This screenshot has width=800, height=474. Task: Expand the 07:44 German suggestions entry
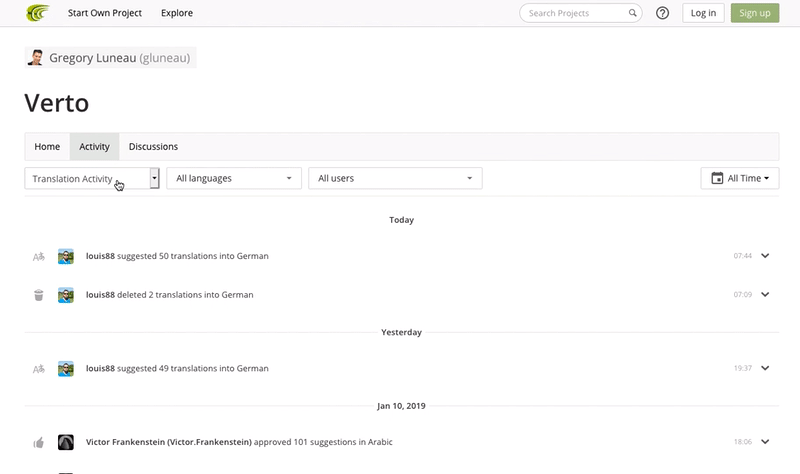[x=765, y=256]
